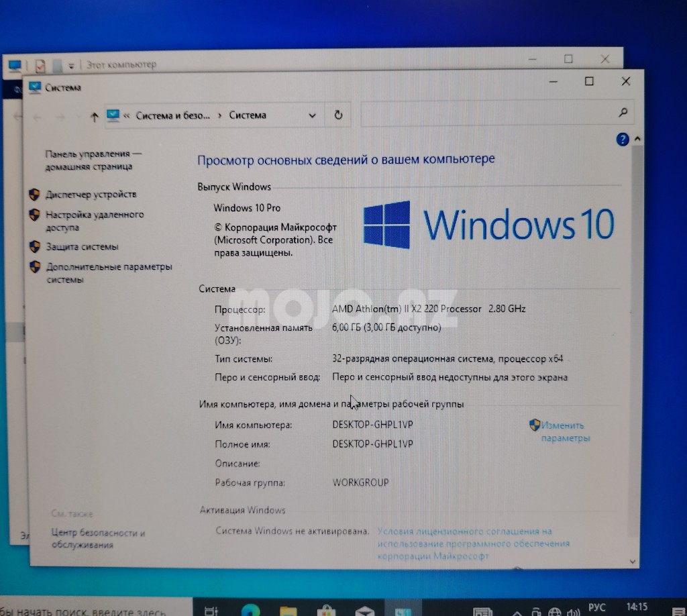Open Task View on the taskbar
This screenshot has width=687, height=616.
tap(211, 610)
